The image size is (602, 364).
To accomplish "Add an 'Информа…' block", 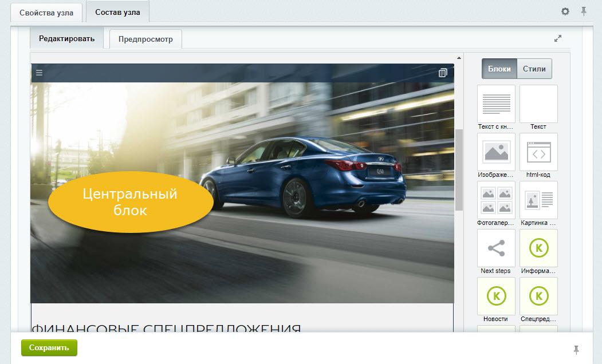I will (538, 248).
